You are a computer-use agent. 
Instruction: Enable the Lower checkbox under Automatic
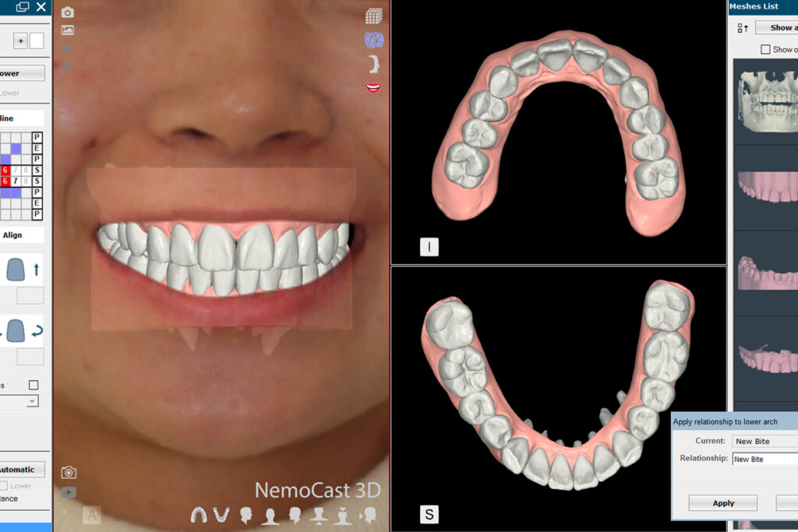tap(3, 486)
